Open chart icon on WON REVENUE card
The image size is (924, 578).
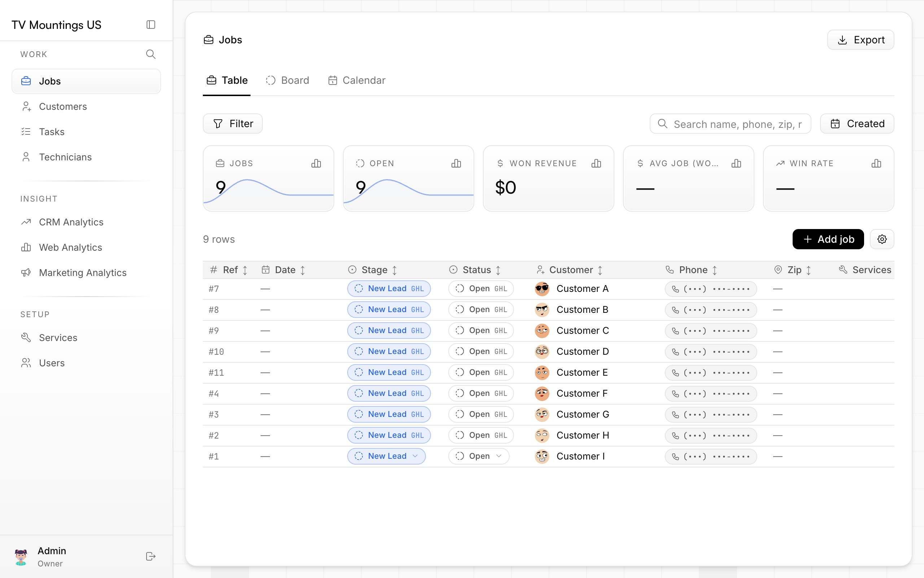tap(596, 164)
